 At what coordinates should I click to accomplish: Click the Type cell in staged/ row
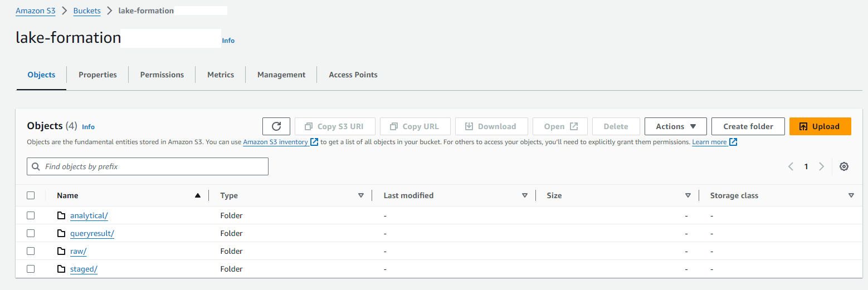[x=231, y=269]
